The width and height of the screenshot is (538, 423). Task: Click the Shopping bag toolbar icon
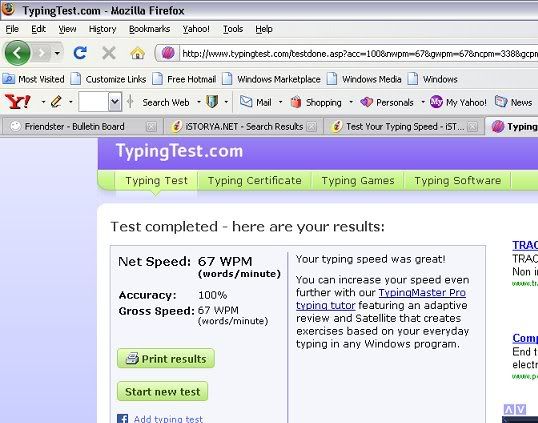click(296, 102)
